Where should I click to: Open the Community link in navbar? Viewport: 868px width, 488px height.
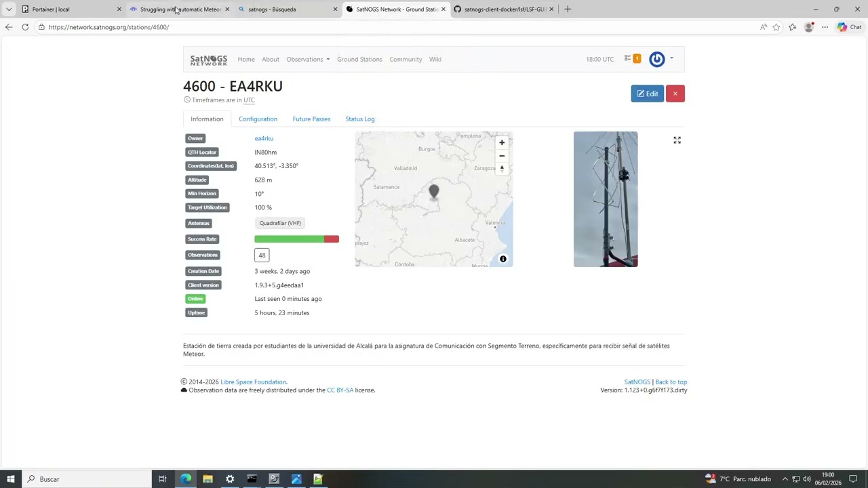coord(406,60)
